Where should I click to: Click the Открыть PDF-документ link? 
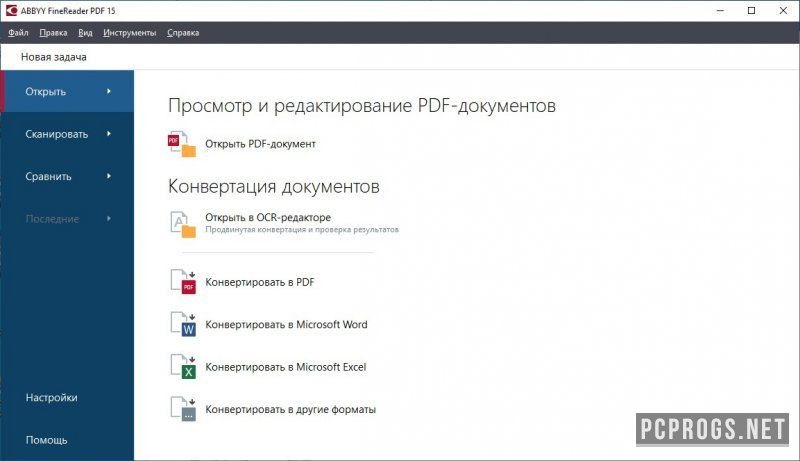(260, 144)
